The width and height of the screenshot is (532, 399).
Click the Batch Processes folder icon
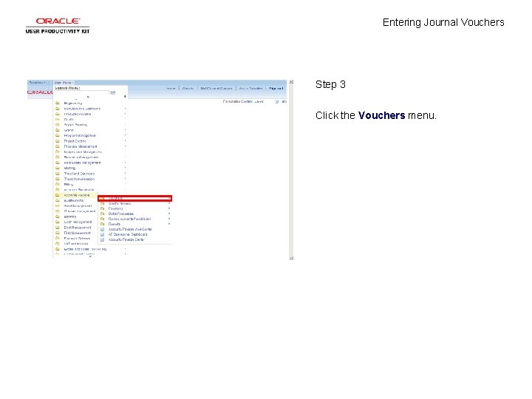coord(102,214)
